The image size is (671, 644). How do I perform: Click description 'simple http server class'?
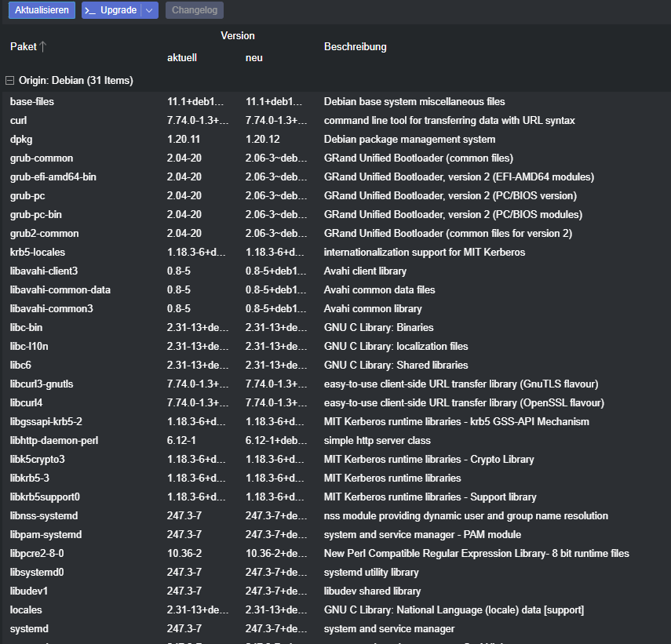pos(377,440)
